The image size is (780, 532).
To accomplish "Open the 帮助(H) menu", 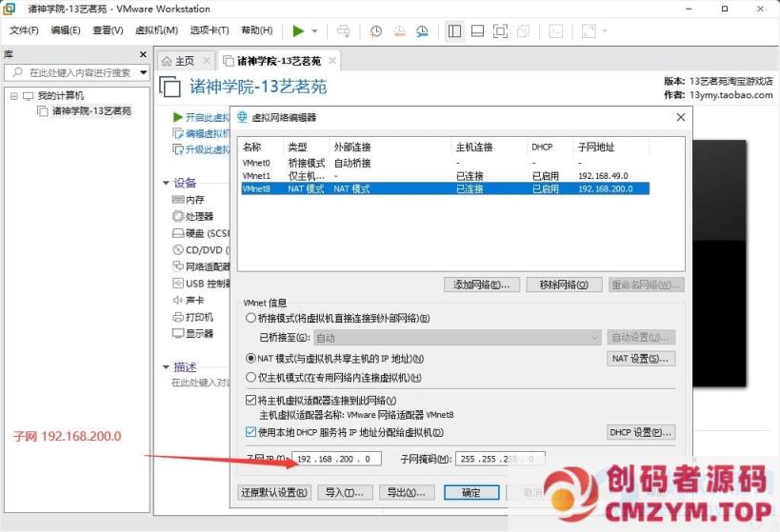I will pos(257,30).
